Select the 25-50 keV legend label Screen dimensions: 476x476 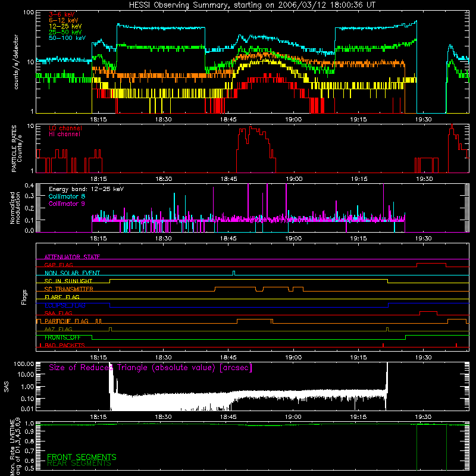click(65, 32)
